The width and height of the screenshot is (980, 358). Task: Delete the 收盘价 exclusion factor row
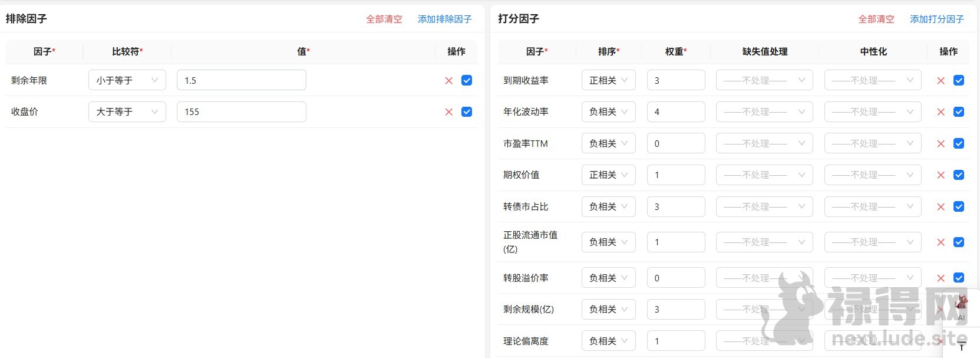(448, 112)
